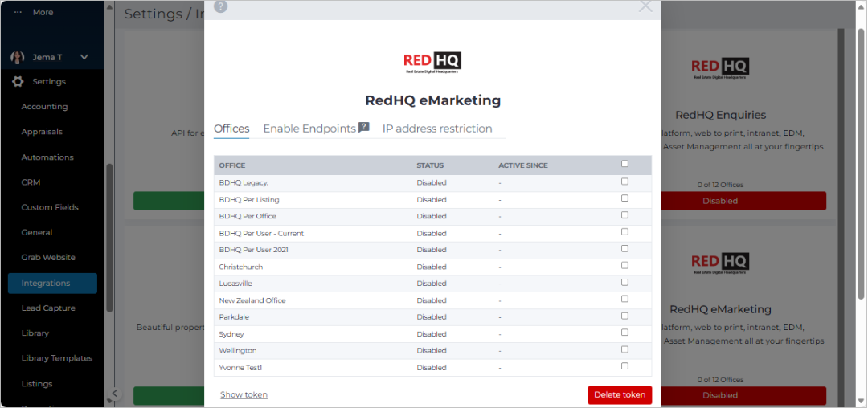Click the RedHQ logo in dialog

[432, 63]
